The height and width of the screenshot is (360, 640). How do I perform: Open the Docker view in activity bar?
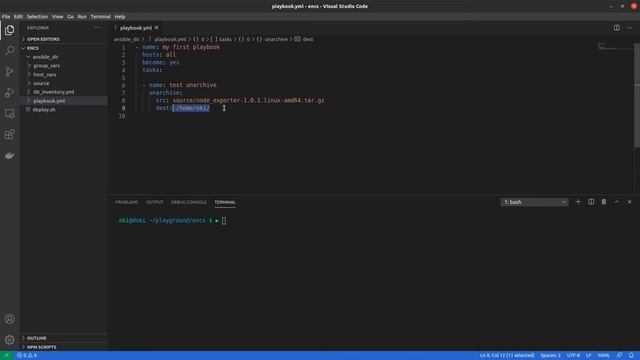[9, 156]
